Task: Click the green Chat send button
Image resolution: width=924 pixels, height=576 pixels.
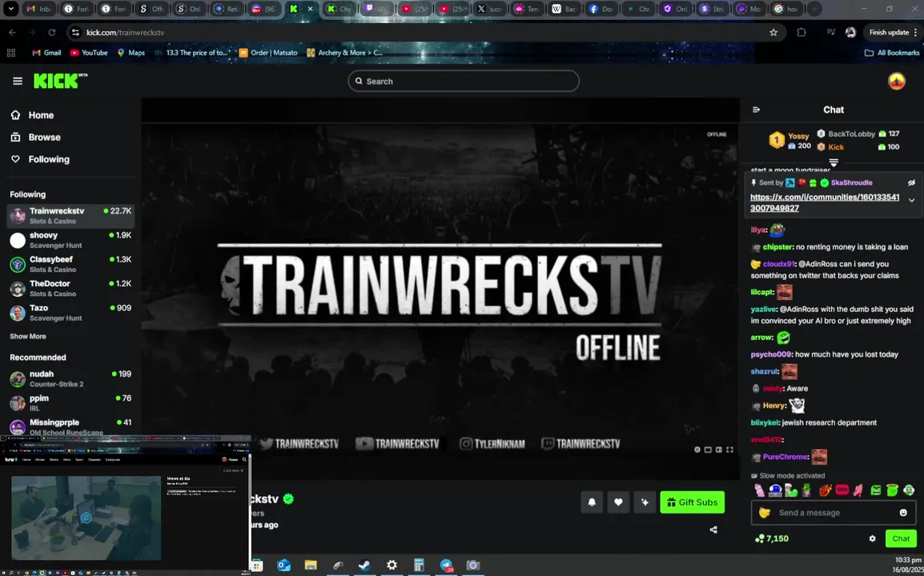Action: (x=901, y=538)
